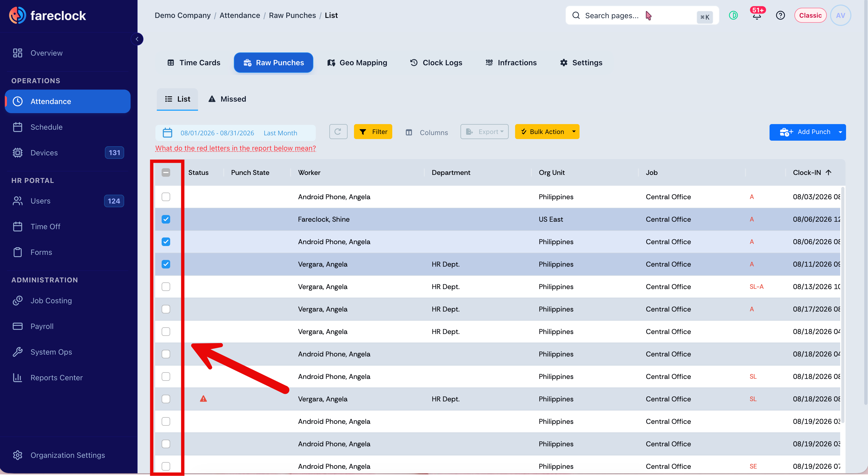Open the Time Cards tab

coord(194,63)
